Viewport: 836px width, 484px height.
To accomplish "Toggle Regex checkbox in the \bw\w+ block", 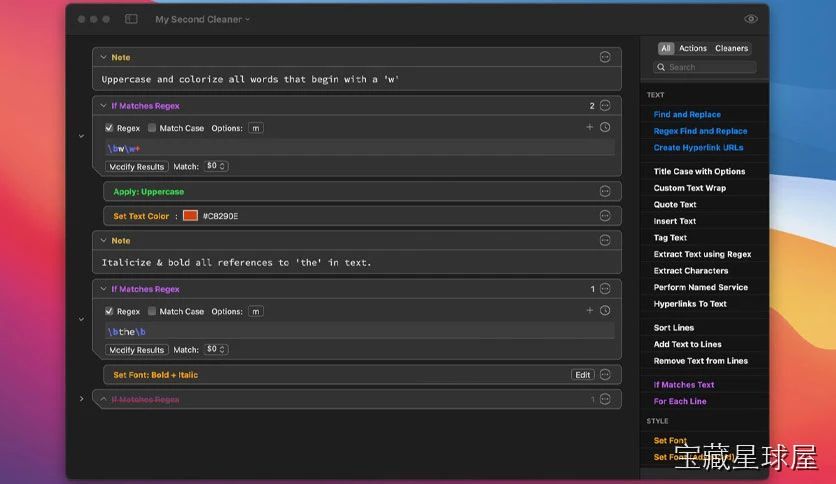I will point(109,128).
